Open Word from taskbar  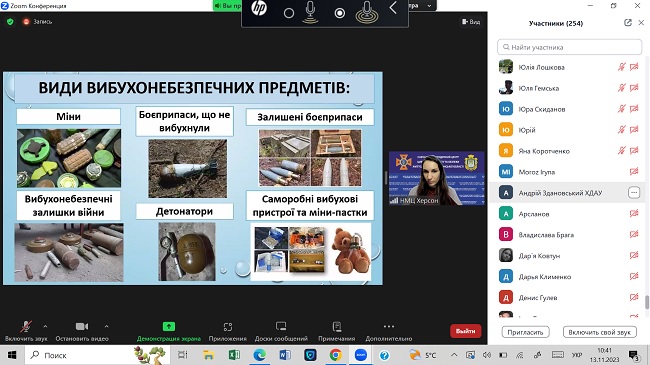(285, 355)
